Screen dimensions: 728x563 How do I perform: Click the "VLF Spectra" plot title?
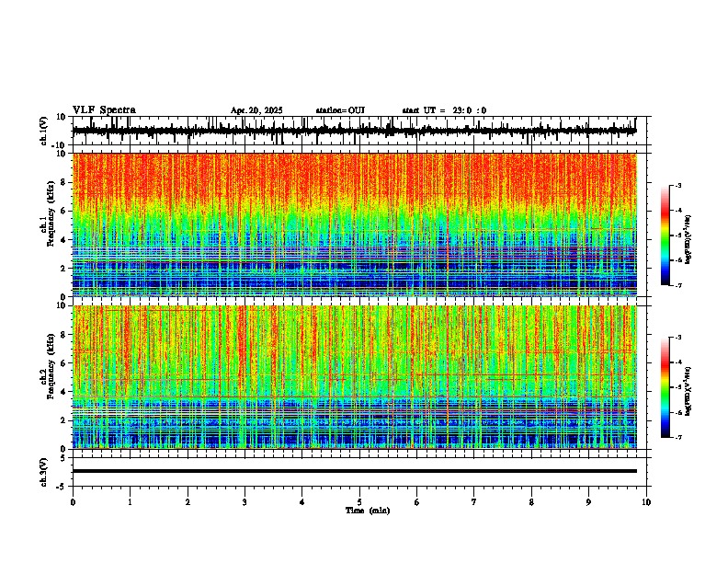coord(104,110)
